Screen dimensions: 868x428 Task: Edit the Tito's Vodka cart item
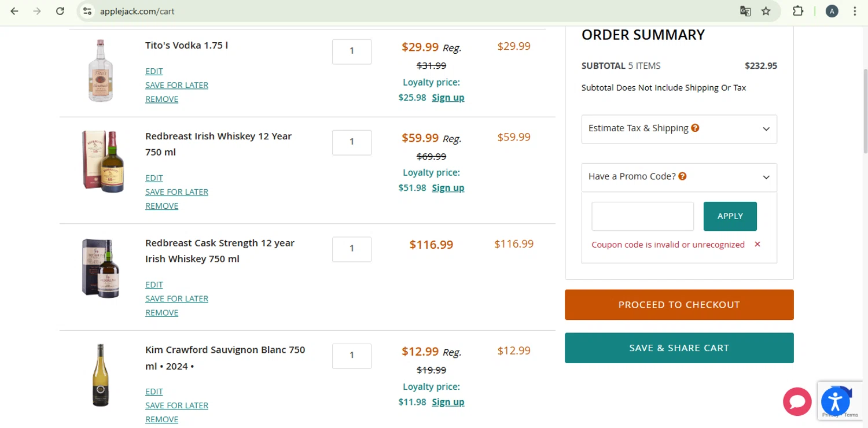[x=154, y=71]
